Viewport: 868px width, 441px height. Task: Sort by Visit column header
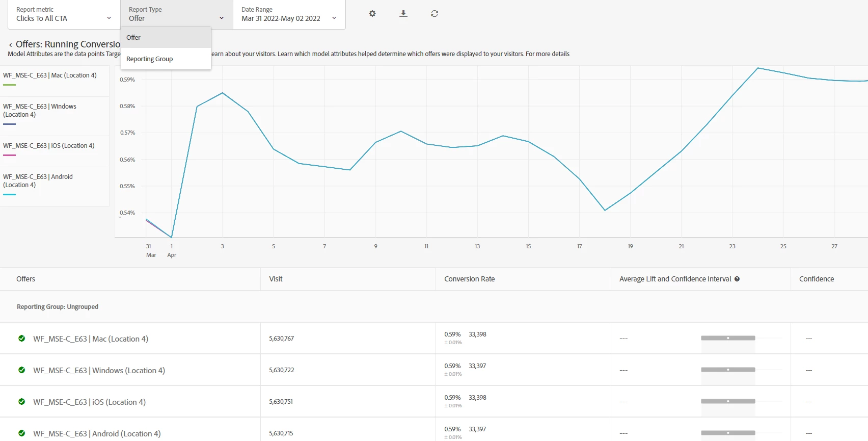pyautogui.click(x=276, y=279)
